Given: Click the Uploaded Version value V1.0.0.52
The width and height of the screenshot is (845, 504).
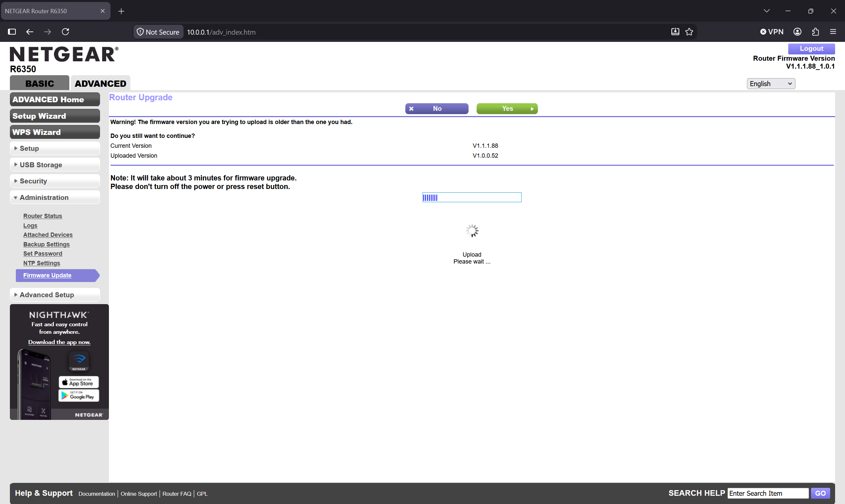Looking at the screenshot, I should (485, 156).
